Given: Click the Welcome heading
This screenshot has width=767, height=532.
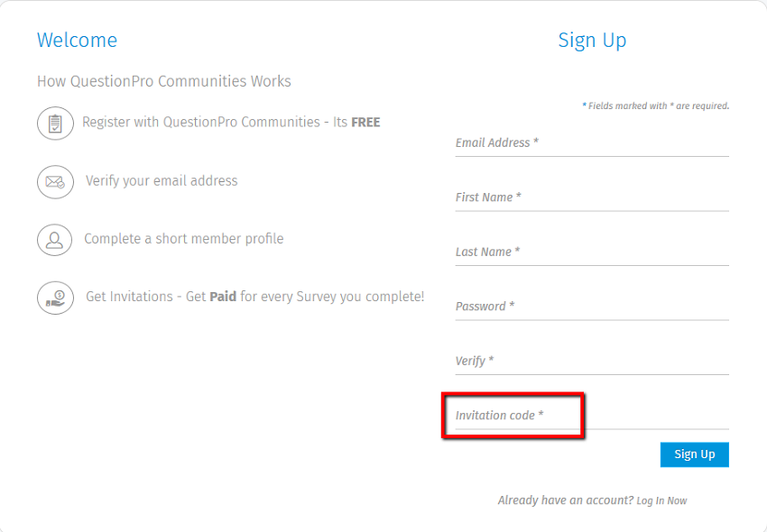Looking at the screenshot, I should (77, 41).
